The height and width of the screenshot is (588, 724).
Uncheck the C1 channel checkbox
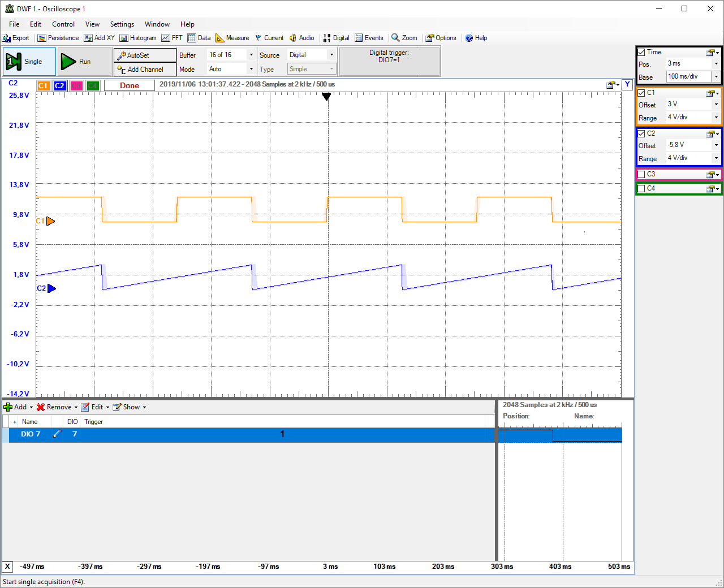pos(641,93)
